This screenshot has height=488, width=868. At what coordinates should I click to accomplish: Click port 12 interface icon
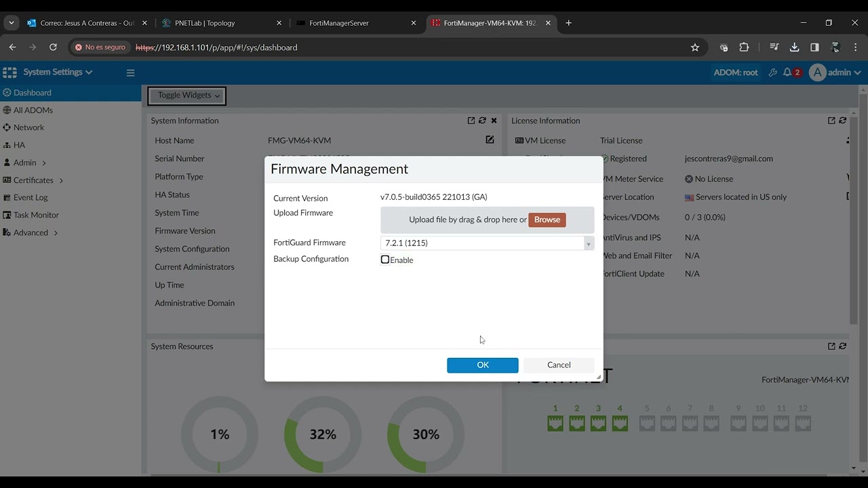coord(803,424)
